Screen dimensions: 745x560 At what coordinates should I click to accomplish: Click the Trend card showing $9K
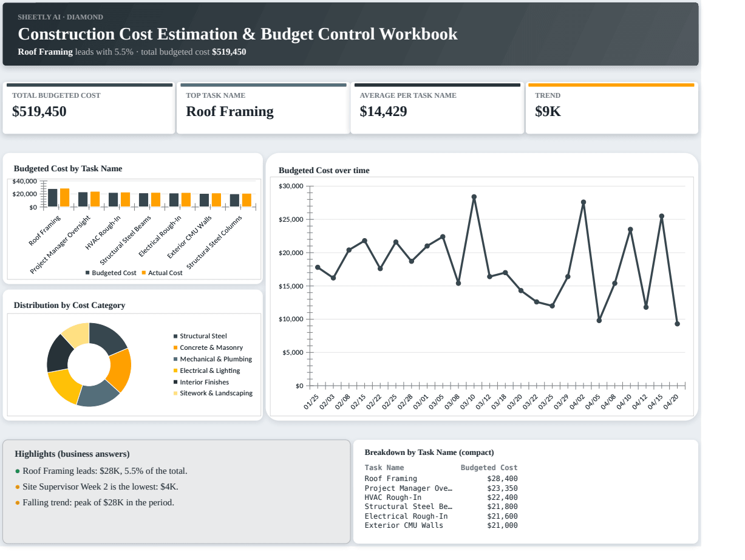tap(611, 108)
